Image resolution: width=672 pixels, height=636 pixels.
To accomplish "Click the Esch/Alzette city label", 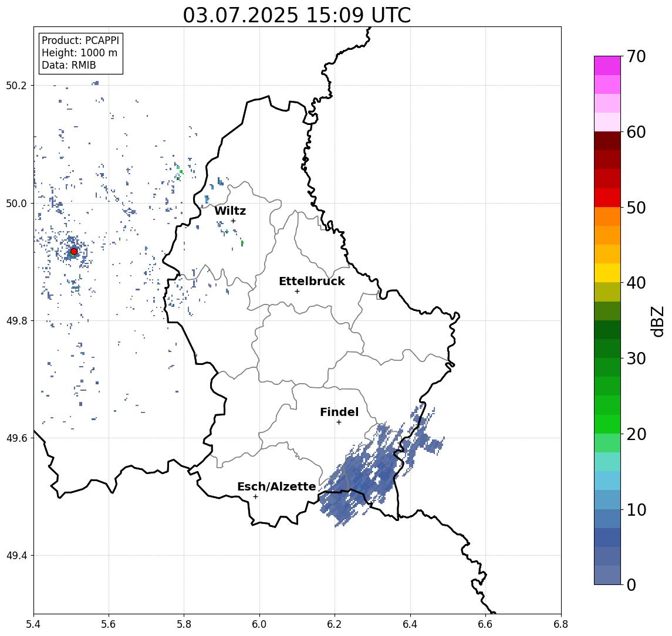I will (276, 486).
